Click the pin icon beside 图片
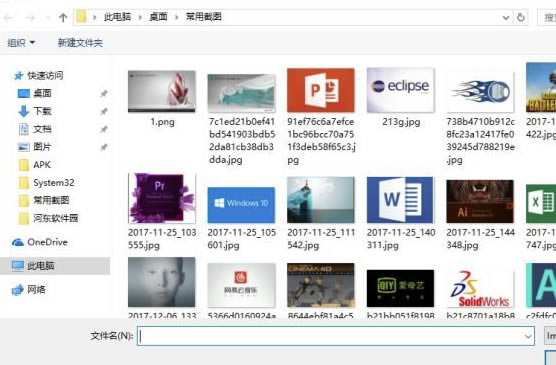This screenshot has width=556, height=365. (x=104, y=147)
